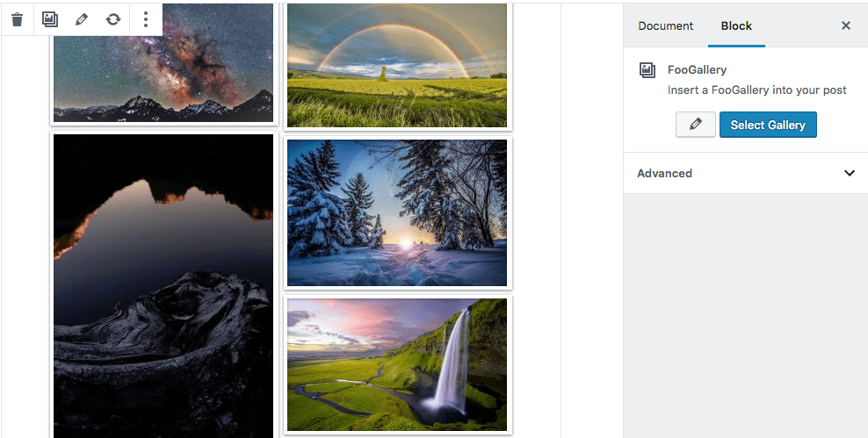Open the three-dot more options menu

click(146, 19)
